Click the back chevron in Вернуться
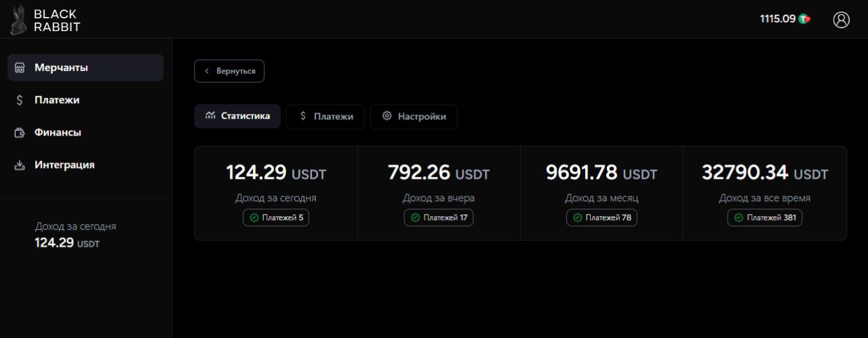 pyautogui.click(x=207, y=71)
